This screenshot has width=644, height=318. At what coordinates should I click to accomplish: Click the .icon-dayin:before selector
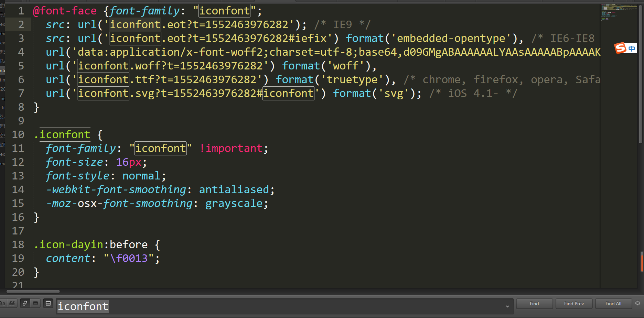pyautogui.click(x=91, y=245)
